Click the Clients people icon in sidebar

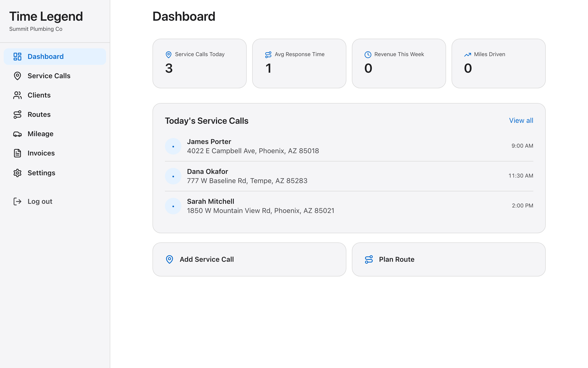(17, 95)
